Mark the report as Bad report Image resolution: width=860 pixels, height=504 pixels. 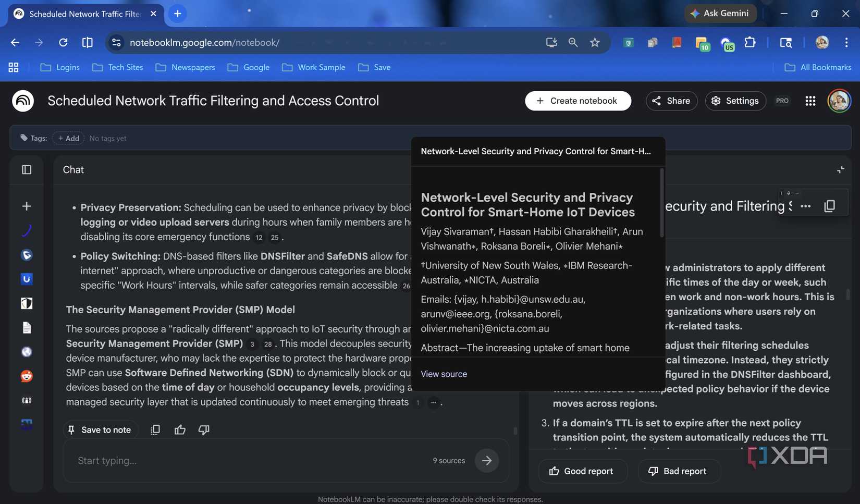point(679,471)
